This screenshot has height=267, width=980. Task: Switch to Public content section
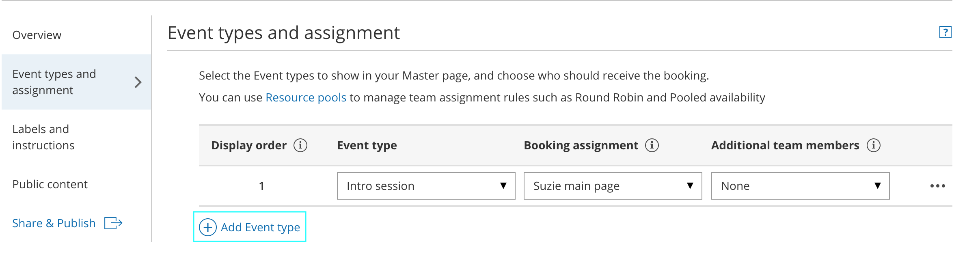[50, 184]
